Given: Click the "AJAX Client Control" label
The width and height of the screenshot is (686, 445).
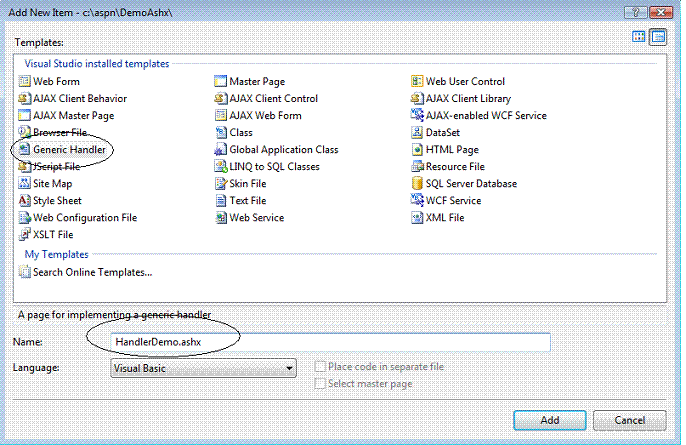Looking at the screenshot, I should click(273, 98).
